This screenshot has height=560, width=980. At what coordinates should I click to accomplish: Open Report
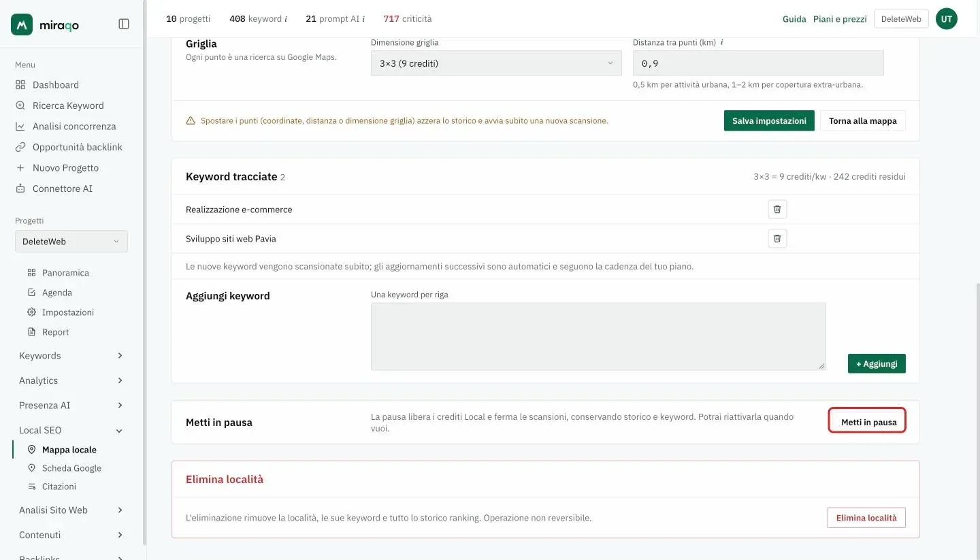click(x=55, y=332)
